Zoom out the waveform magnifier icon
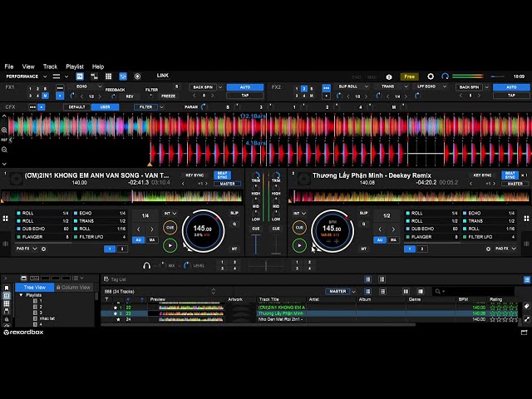532x399 pixels. tap(4, 150)
